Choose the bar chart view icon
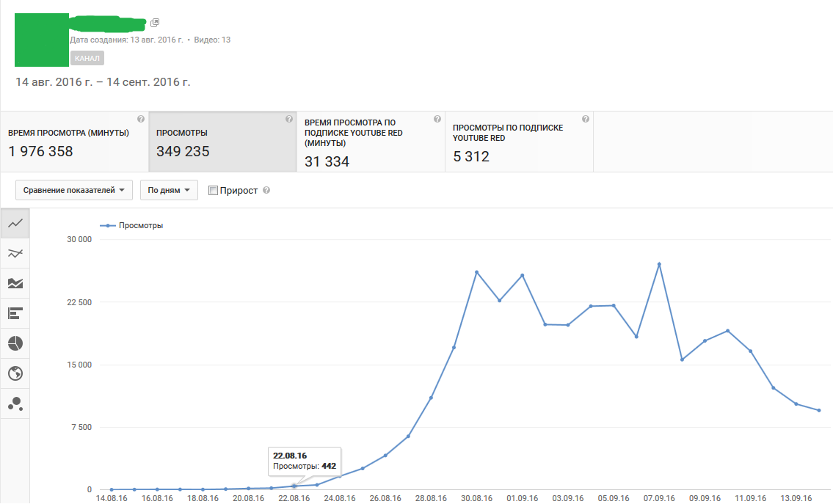 [15, 313]
